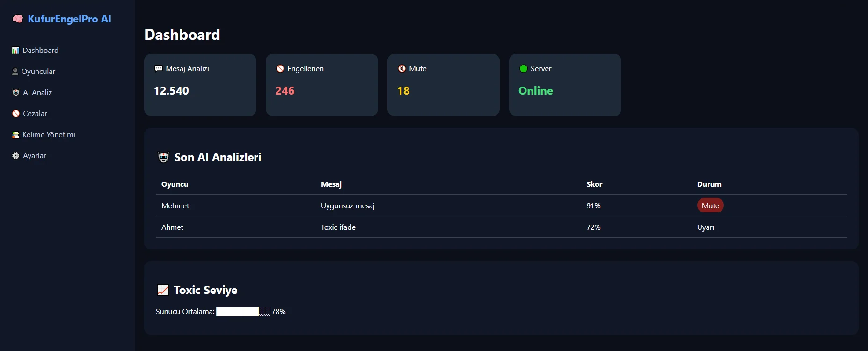The width and height of the screenshot is (868, 351).
Task: Click the Durum column header
Action: click(x=709, y=184)
